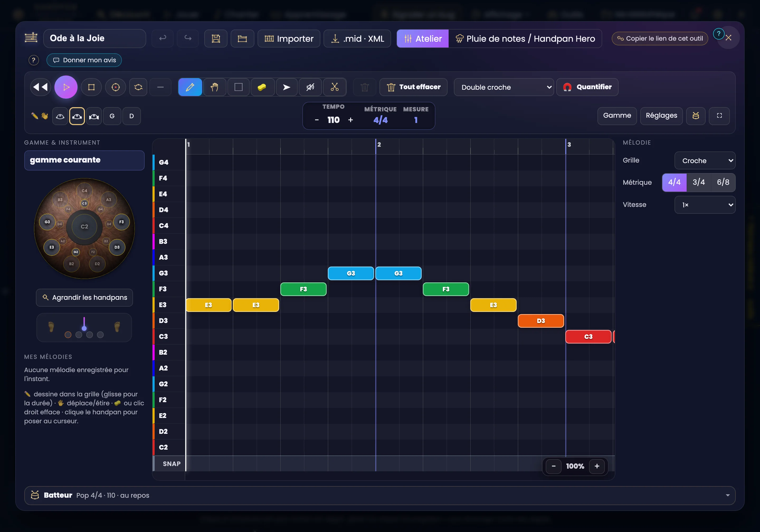Redo the last action
This screenshot has height=532, width=760.
click(188, 39)
